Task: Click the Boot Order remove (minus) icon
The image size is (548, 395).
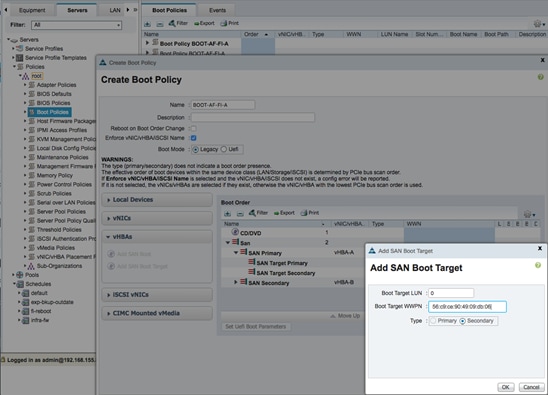Action: [240, 213]
